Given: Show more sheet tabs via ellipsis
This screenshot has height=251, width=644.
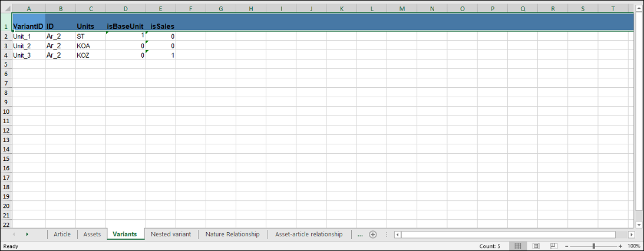Looking at the screenshot, I should click(x=360, y=235).
